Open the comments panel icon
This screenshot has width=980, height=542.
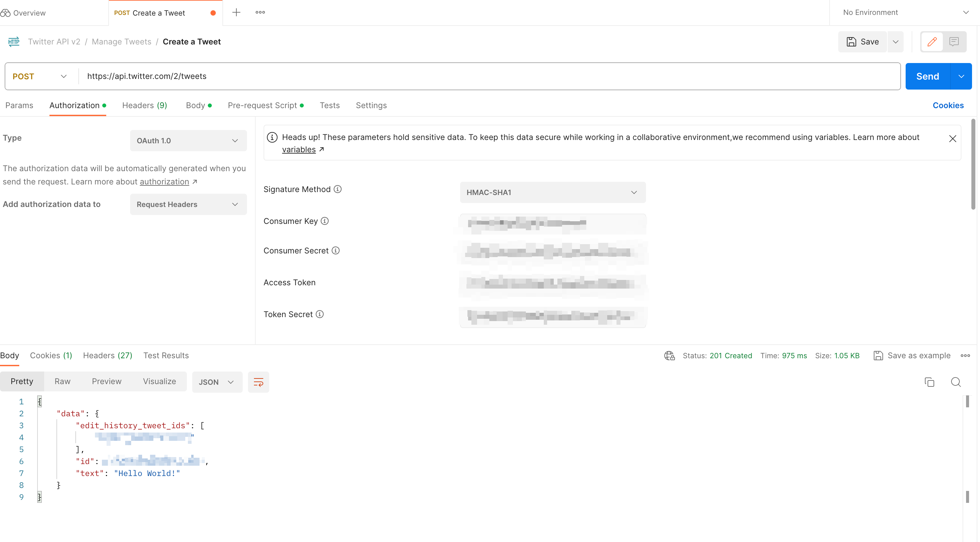pos(954,41)
